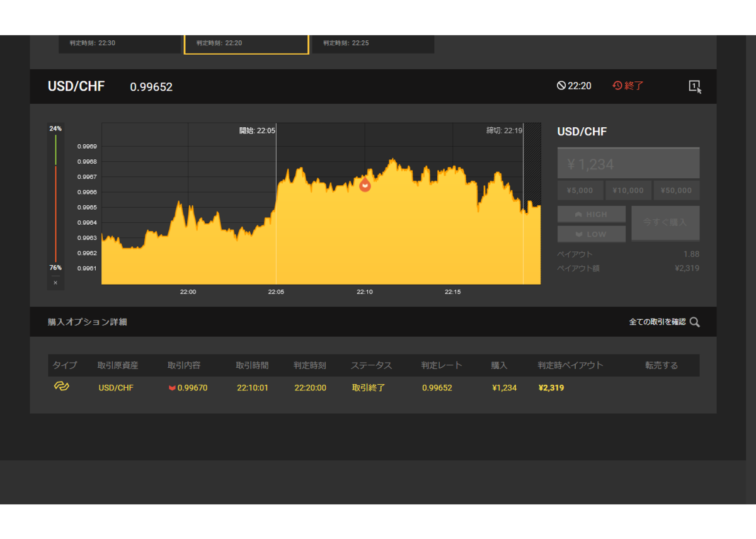Screen dimensions: 756x539
Task: Click the ステータス column header
Action: point(371,366)
